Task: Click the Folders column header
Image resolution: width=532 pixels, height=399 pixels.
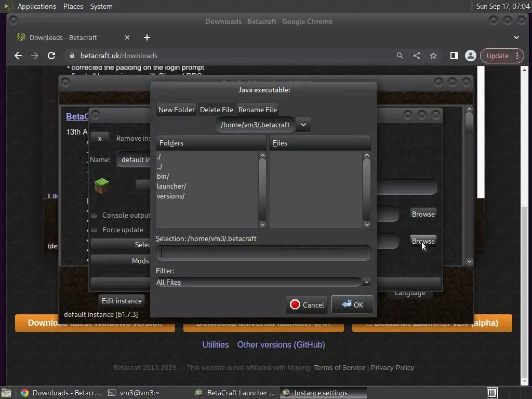Action: coord(211,143)
